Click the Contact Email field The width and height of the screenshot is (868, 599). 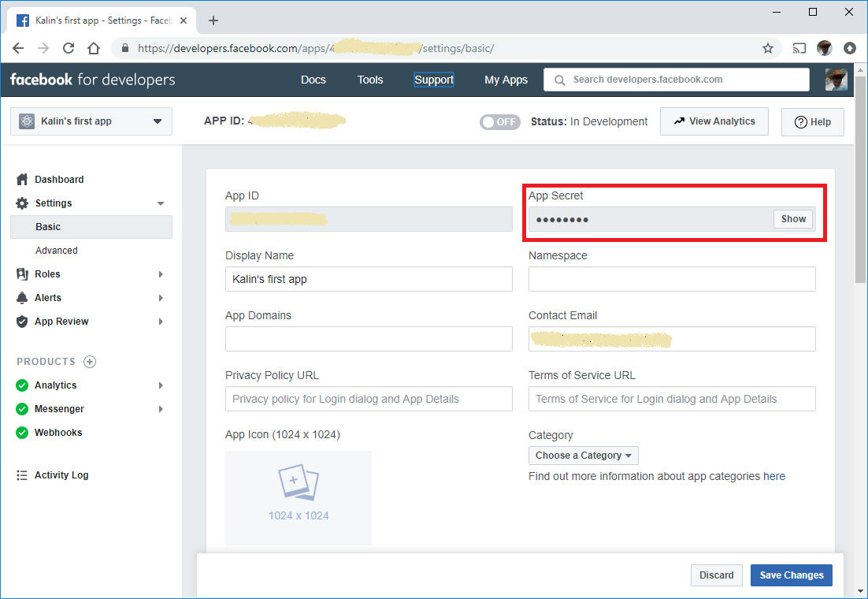tap(672, 339)
